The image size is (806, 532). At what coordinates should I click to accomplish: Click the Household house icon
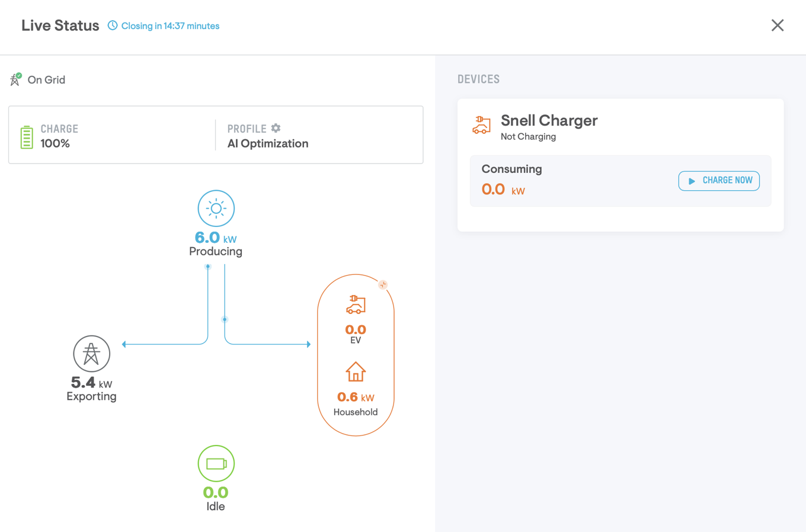[356, 372]
